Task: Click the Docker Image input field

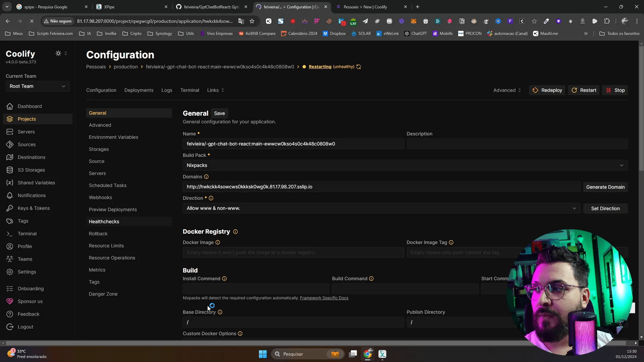Action: [x=293, y=252]
